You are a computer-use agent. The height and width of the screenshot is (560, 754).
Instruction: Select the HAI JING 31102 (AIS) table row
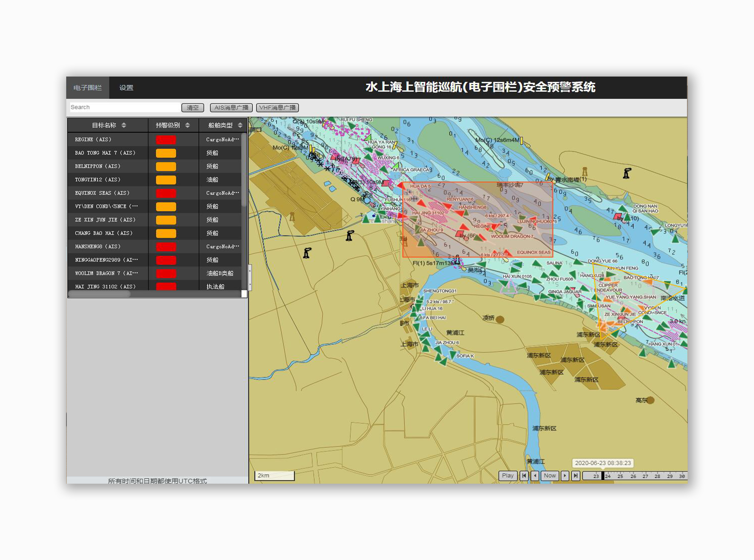154,285
